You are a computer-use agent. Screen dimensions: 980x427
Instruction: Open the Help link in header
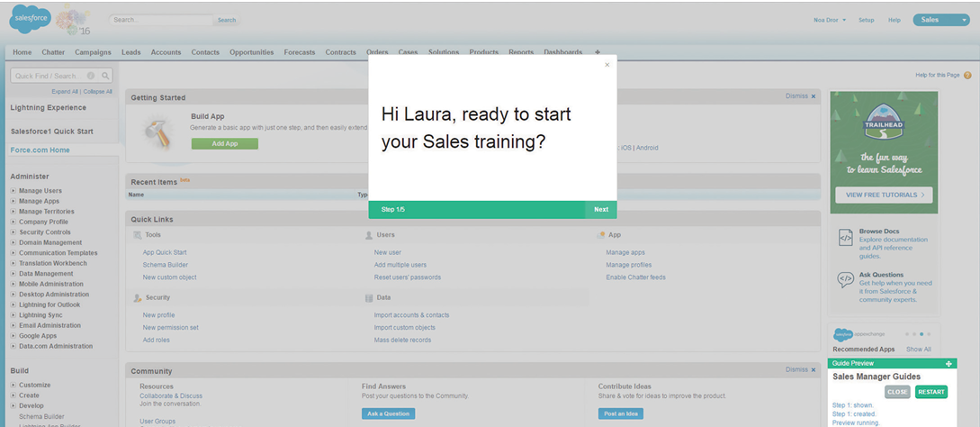coord(895,20)
